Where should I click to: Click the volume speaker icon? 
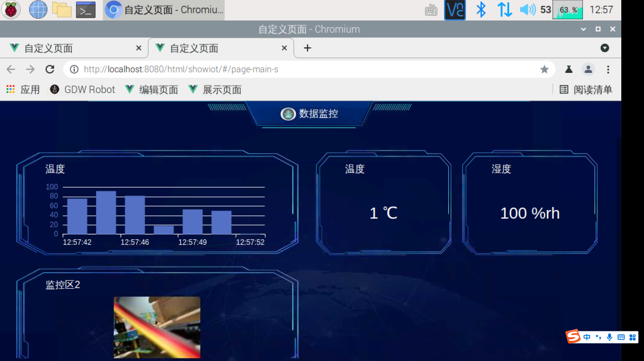pyautogui.click(x=528, y=10)
